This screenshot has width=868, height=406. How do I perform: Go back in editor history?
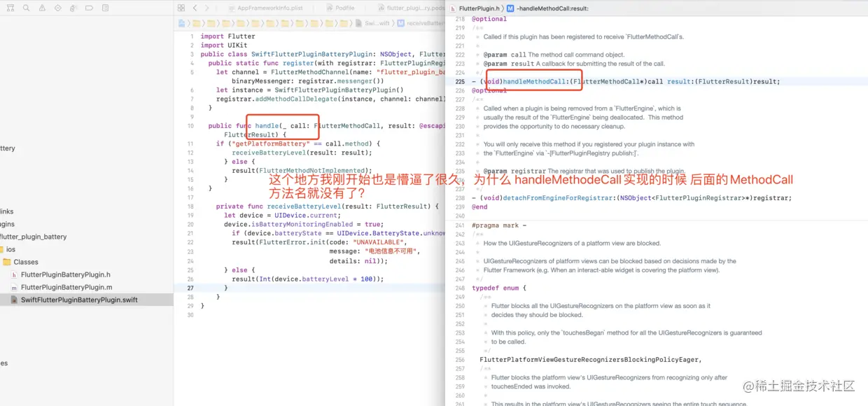pyautogui.click(x=195, y=8)
